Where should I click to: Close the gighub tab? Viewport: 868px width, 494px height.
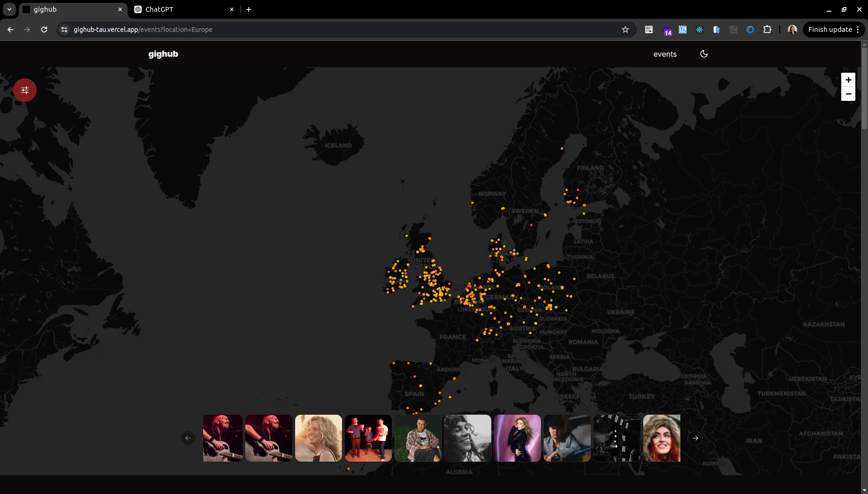point(120,9)
